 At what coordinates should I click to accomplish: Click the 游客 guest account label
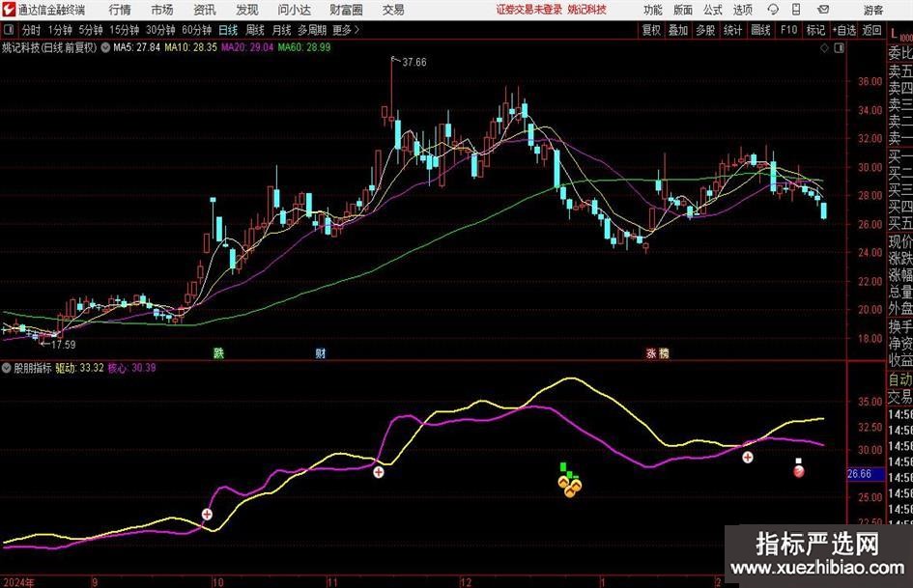(x=873, y=10)
